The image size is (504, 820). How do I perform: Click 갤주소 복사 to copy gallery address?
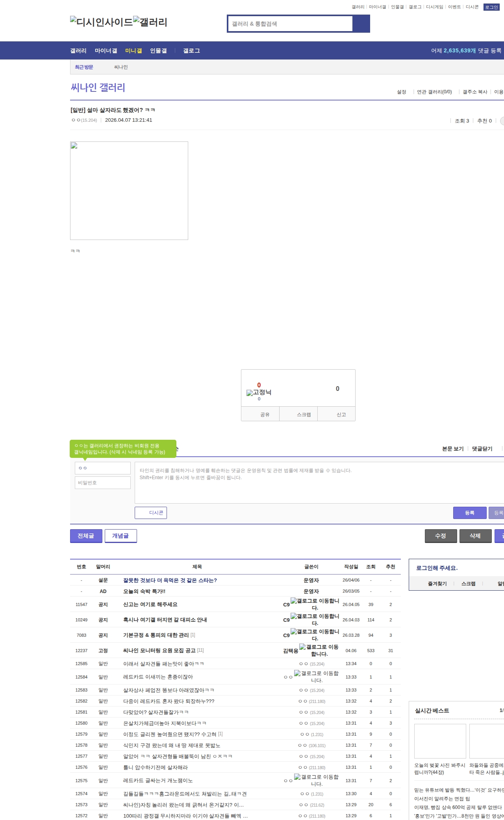tap(475, 92)
